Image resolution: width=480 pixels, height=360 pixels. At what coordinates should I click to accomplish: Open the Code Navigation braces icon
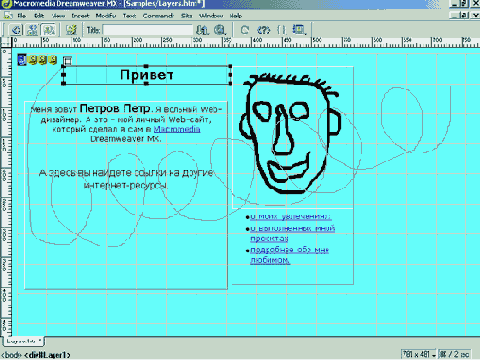[281, 30]
